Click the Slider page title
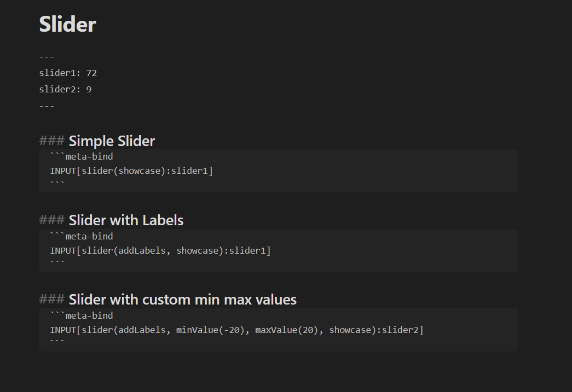 [67, 24]
